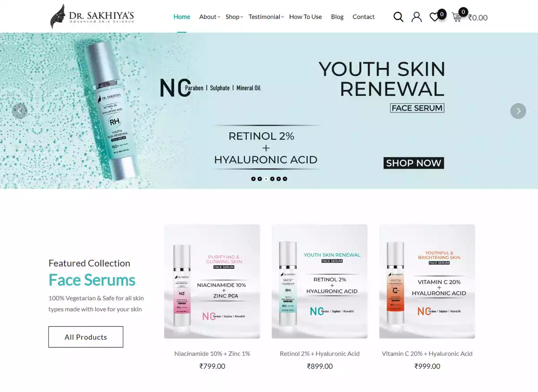Viewport: 538px width, 392px height.
Task: Open the Blog menu item
Action: (x=337, y=17)
